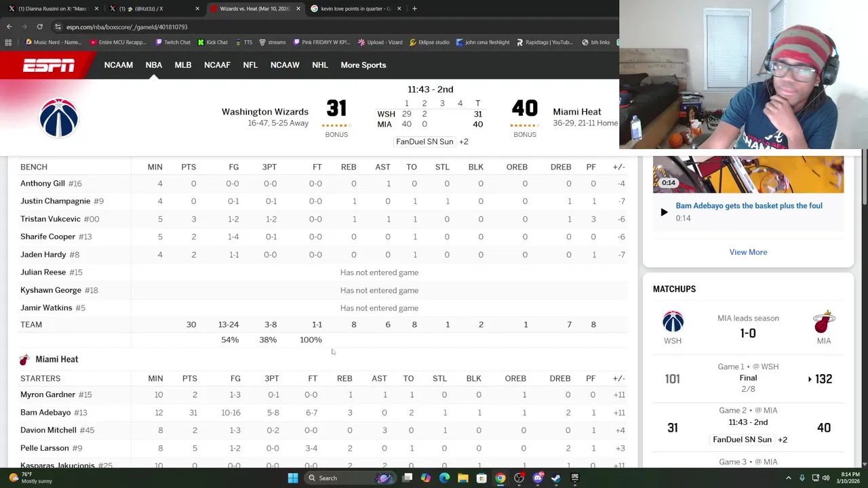
Task: Open Jamir Watkins player link
Action: click(46, 308)
